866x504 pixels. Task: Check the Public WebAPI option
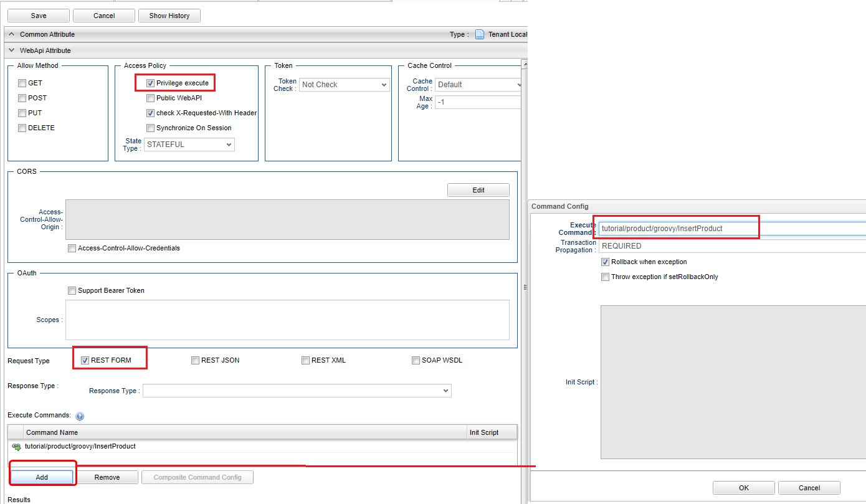pos(151,98)
